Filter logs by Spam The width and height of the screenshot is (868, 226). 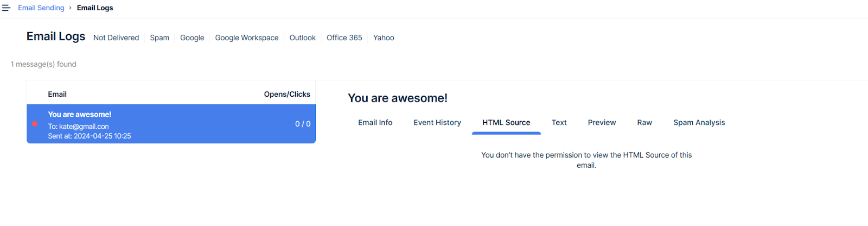tap(159, 38)
